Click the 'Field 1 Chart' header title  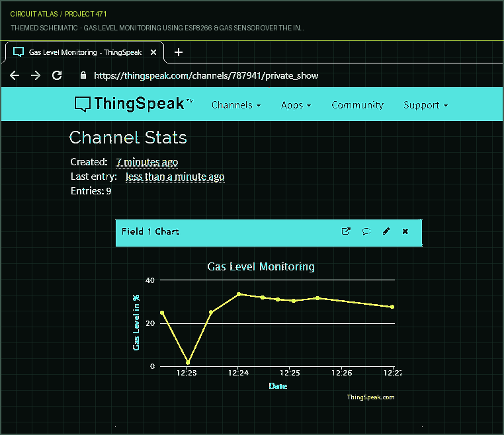coord(150,231)
